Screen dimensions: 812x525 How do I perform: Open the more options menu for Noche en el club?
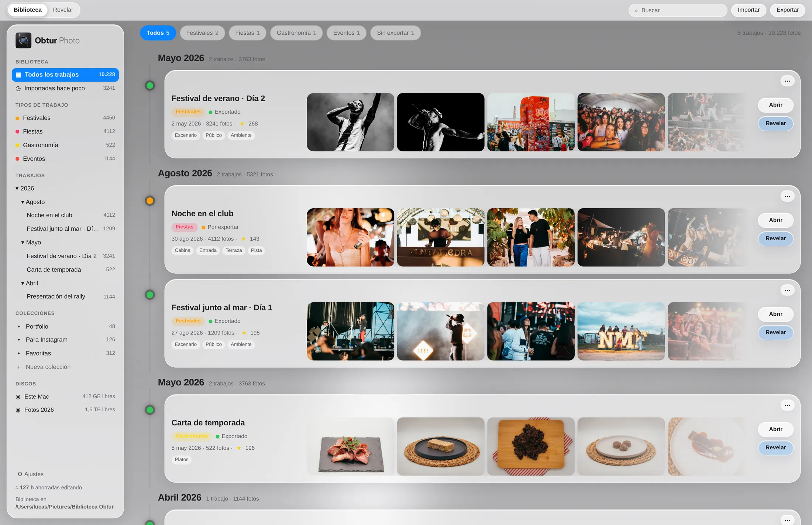pyautogui.click(x=787, y=196)
